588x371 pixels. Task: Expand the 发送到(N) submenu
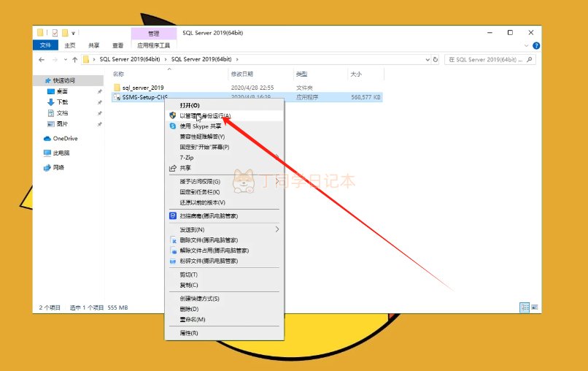pyautogui.click(x=277, y=229)
